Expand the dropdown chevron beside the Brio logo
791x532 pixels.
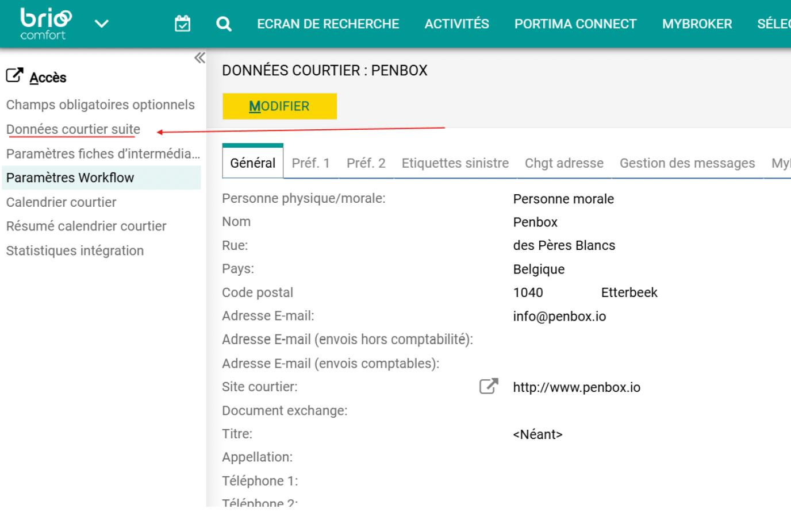coord(102,24)
